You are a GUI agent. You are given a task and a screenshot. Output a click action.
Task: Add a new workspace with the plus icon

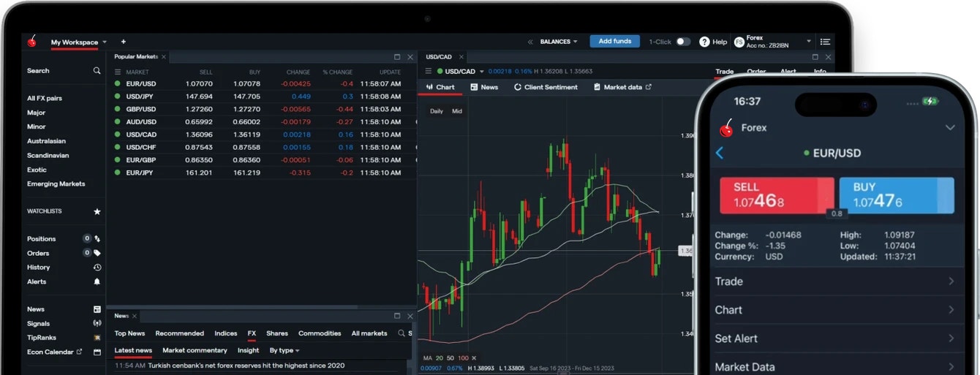(x=123, y=42)
